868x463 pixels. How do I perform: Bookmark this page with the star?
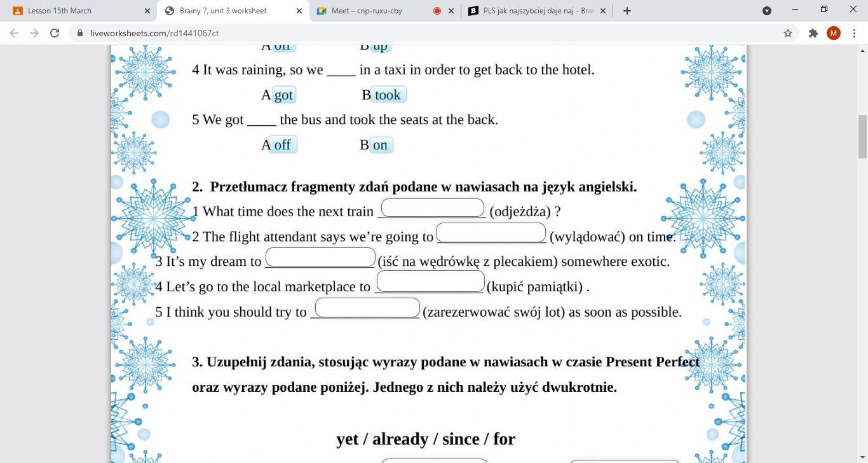click(x=788, y=33)
